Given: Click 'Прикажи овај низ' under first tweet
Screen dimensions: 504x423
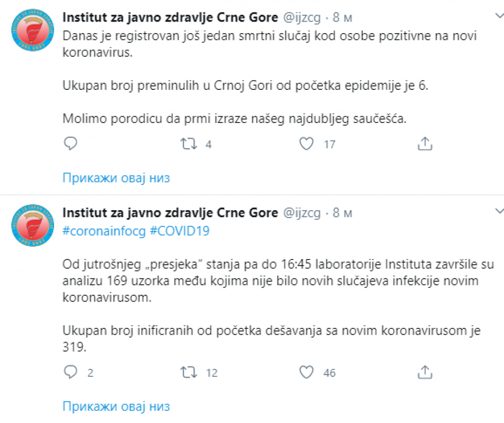Looking at the screenshot, I should point(117,178).
